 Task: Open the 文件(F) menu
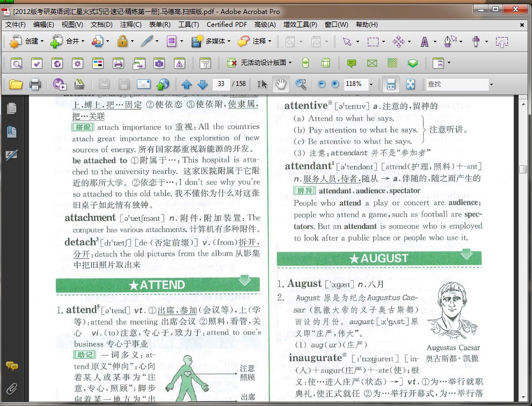click(x=16, y=25)
